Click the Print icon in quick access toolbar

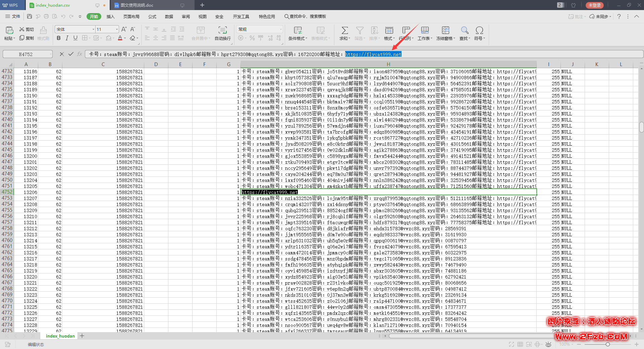coord(46,16)
